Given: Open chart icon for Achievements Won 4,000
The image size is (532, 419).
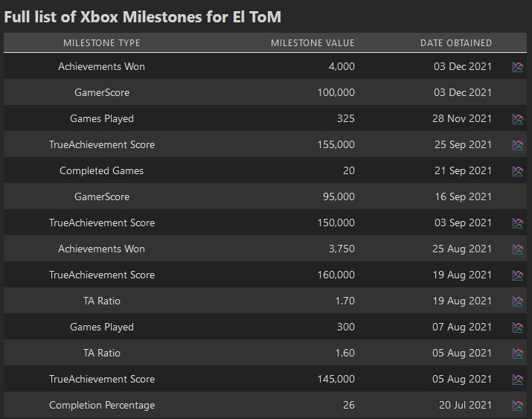Looking at the screenshot, I should (517, 67).
